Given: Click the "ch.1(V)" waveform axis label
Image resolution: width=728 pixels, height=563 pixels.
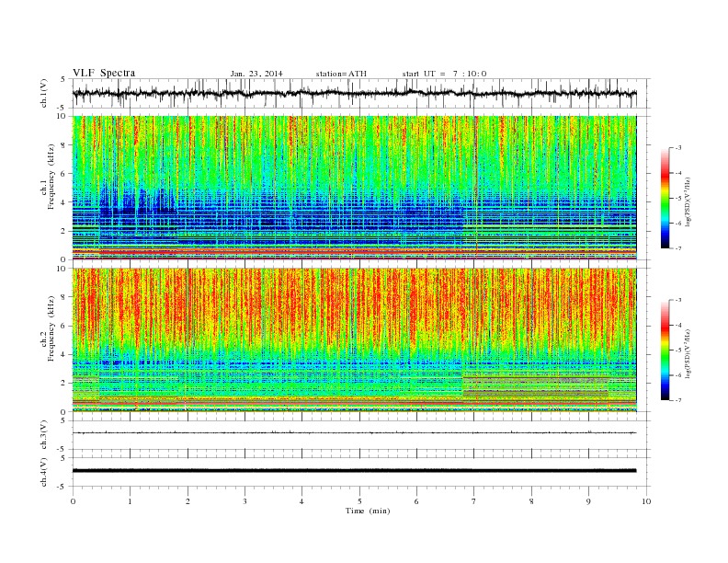Looking at the screenshot, I should coord(44,94).
